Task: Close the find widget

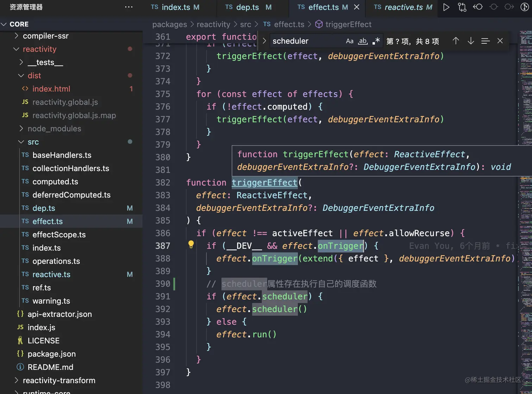Action: point(500,41)
